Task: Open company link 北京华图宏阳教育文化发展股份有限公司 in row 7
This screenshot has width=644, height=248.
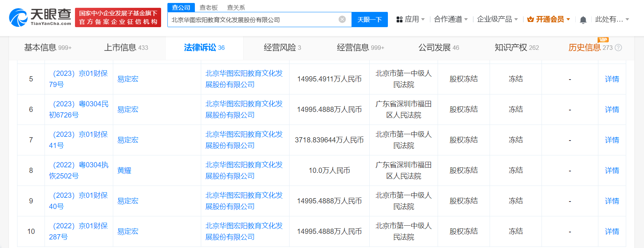Action: [244, 140]
